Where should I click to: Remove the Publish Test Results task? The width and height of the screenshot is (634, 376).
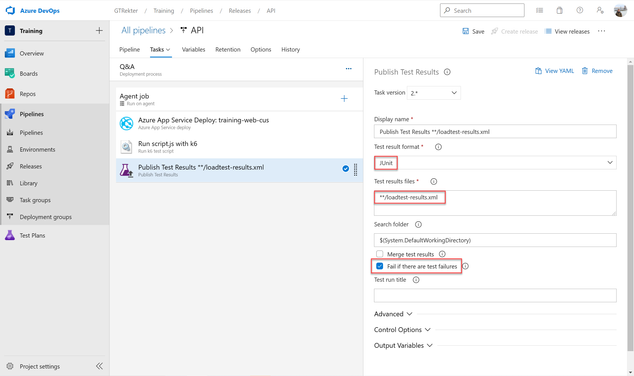tap(597, 71)
